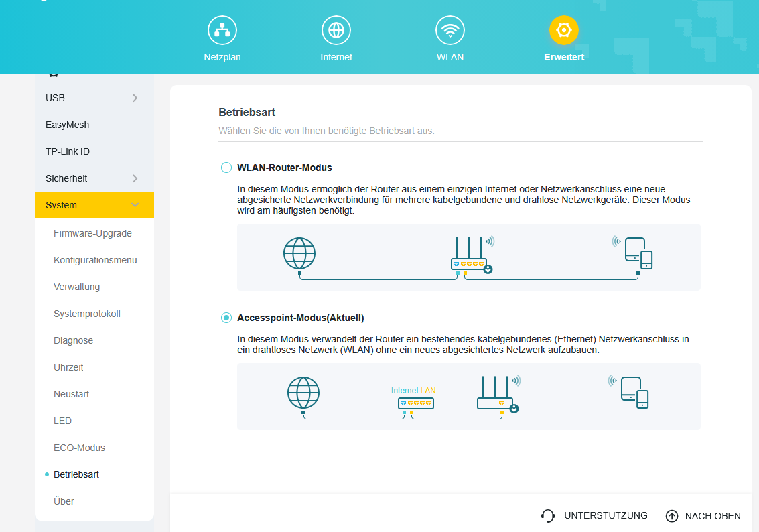Click globe icon in WLAN-Router-Modus diagram
759x532 pixels.
(x=299, y=253)
